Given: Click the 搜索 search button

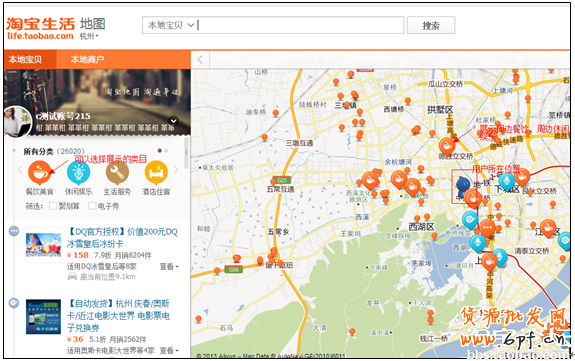Looking at the screenshot, I should [x=431, y=25].
